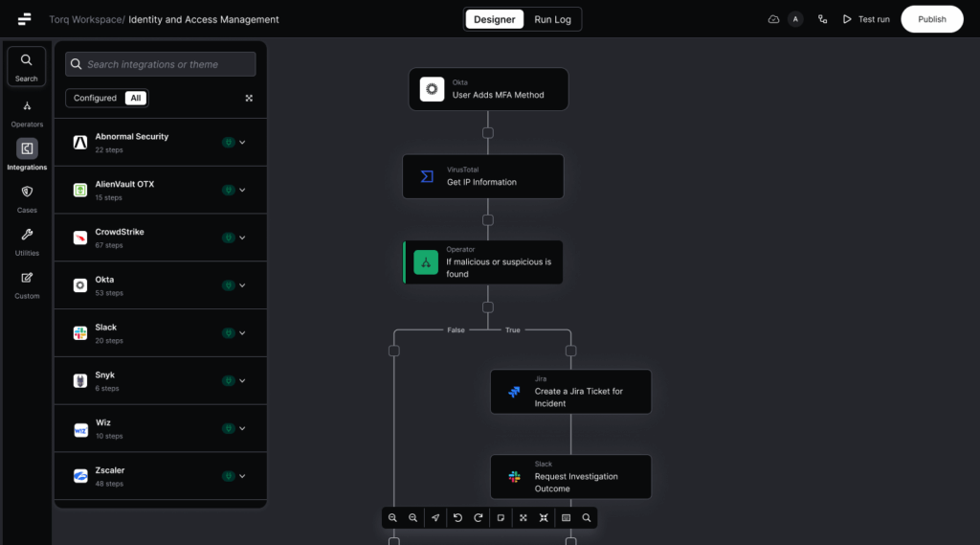
Task: Click the undo arrow in canvas toolbar
Action: pyautogui.click(x=457, y=517)
